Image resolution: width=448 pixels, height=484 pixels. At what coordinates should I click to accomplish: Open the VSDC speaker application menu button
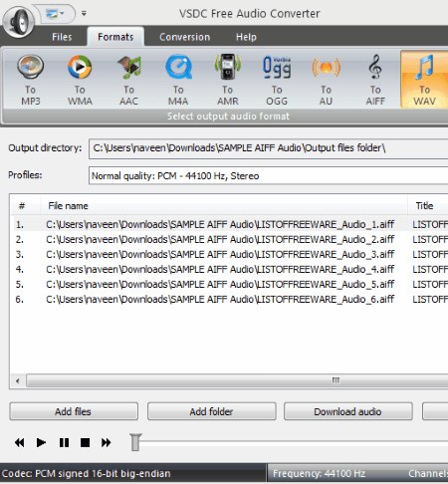pos(19,22)
